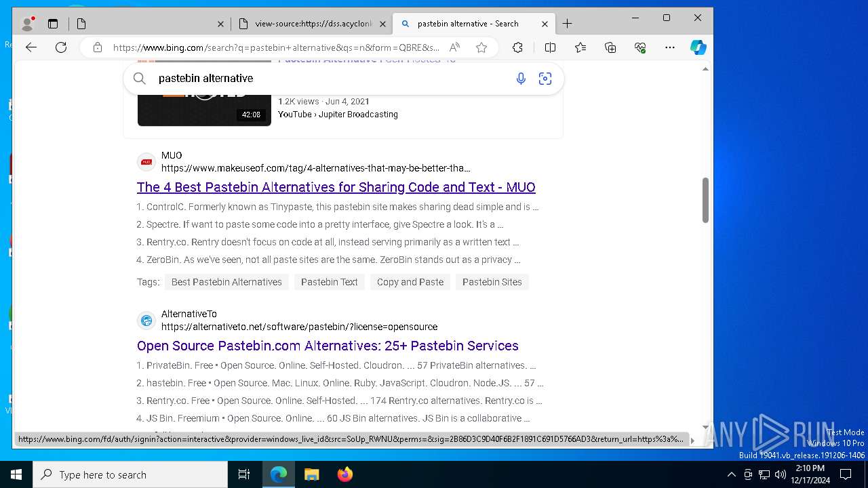
Task: Open The 4 Best Pastebin Alternatives MUO link
Action: 336,187
